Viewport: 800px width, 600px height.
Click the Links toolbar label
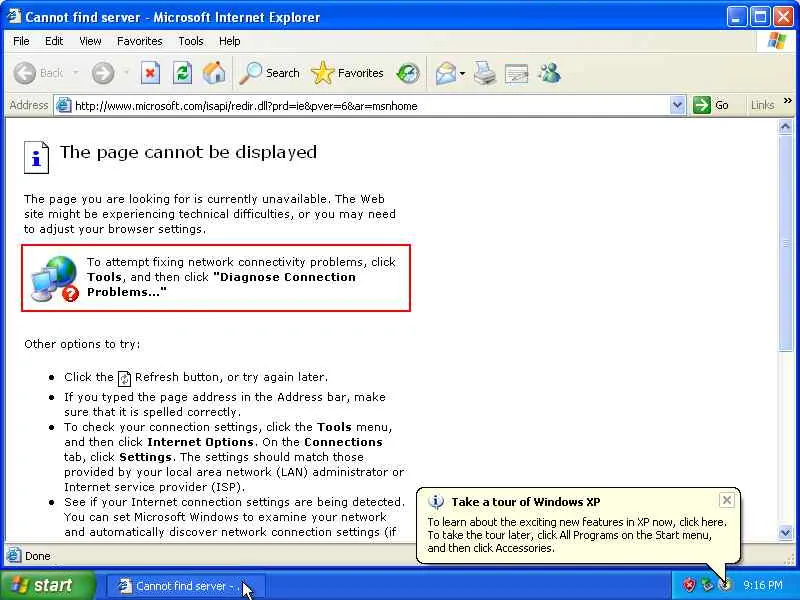762,105
